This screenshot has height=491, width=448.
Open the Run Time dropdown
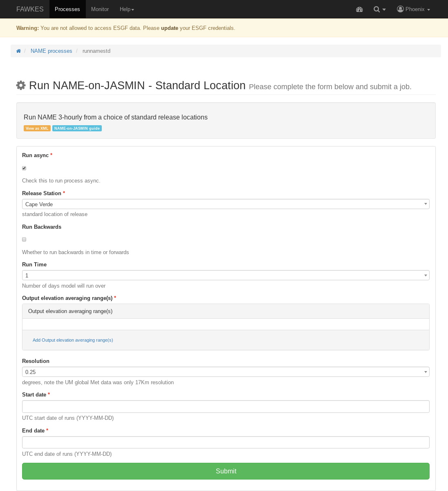point(226,275)
